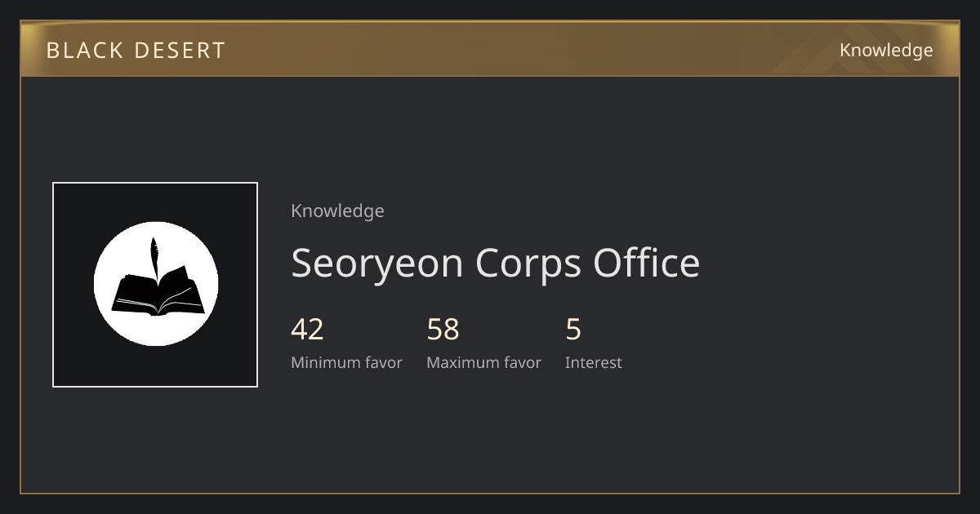Viewport: 980px width, 514px height.
Task: Click the word Seoryeon in the title
Action: 377,263
